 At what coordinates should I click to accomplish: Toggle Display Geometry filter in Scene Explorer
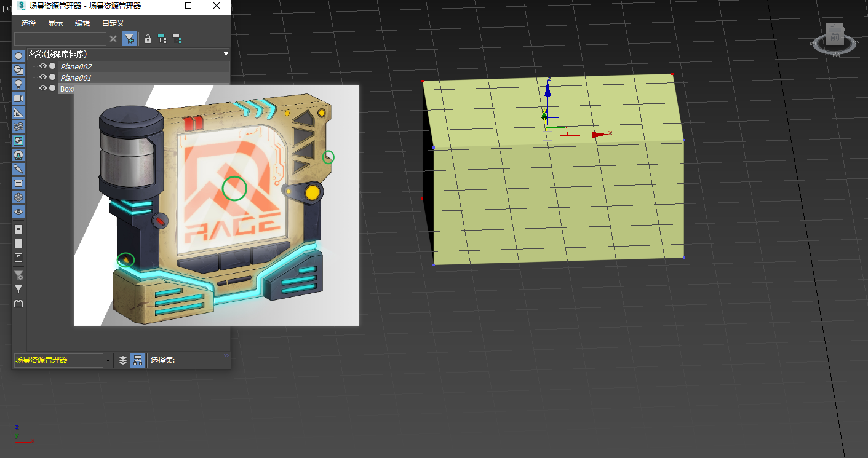[18, 56]
